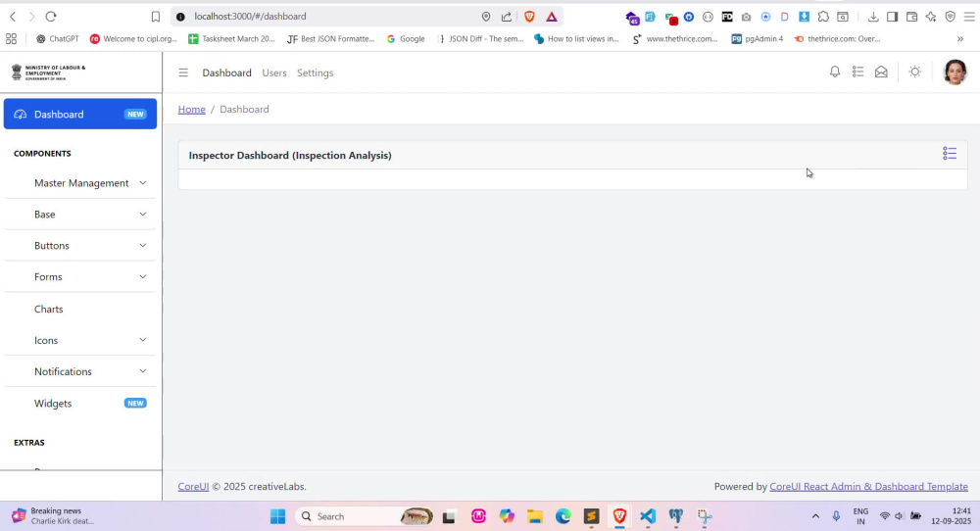980x531 pixels.
Task: Open the taskbar clock showing 12:41
Action: [952, 516]
